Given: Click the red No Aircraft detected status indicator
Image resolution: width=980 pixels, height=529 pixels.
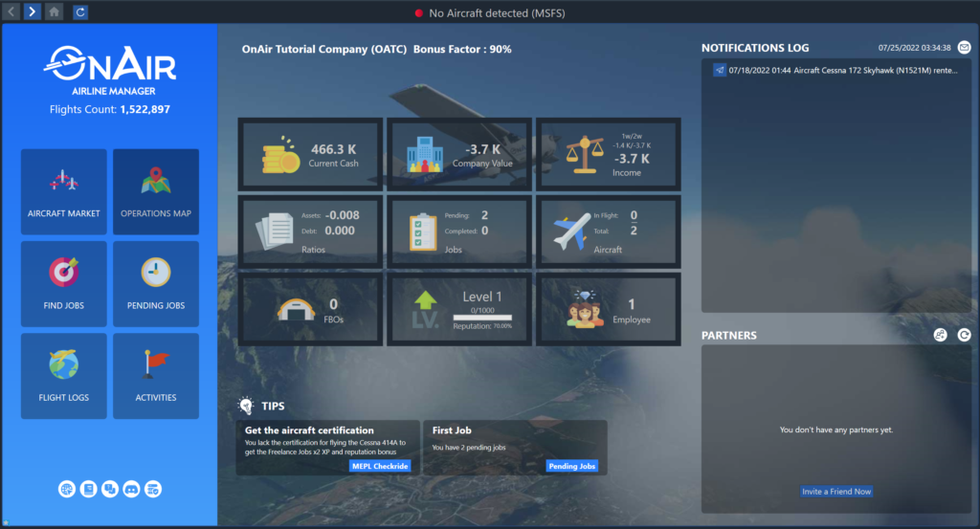Looking at the screenshot, I should tap(419, 13).
